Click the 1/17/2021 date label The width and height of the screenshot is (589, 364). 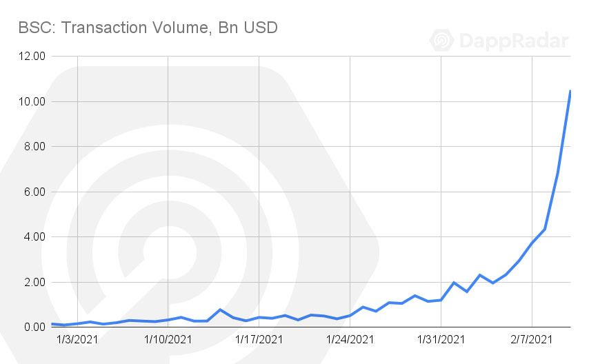(x=259, y=339)
